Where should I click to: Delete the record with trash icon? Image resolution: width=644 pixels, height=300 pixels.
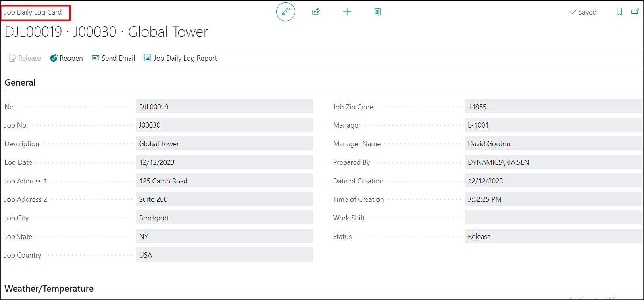tap(378, 11)
